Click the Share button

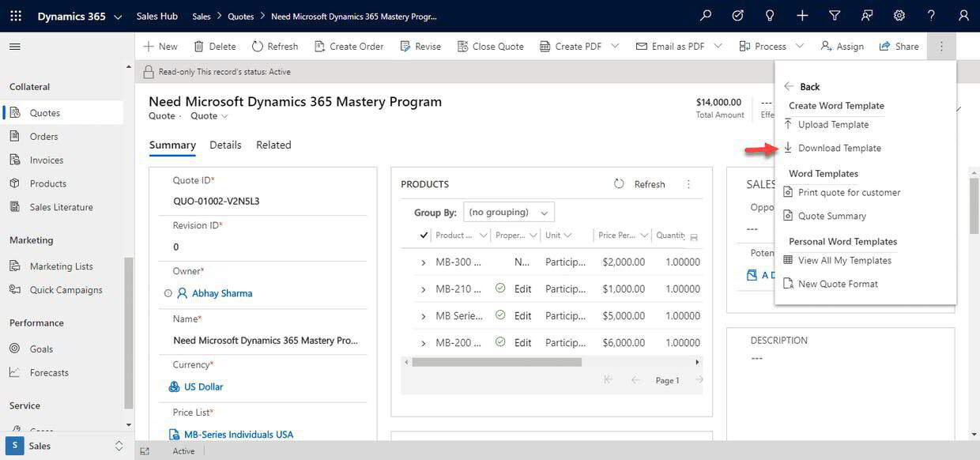pyautogui.click(x=899, y=47)
